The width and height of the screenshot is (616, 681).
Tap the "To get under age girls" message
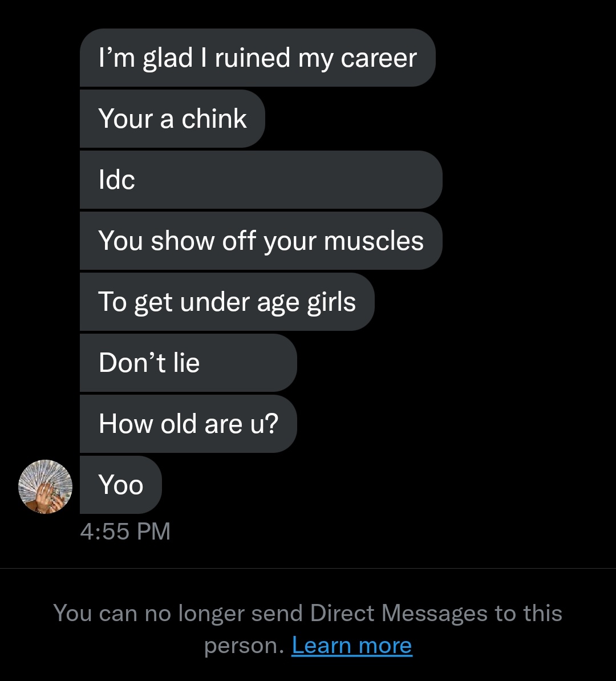click(226, 302)
